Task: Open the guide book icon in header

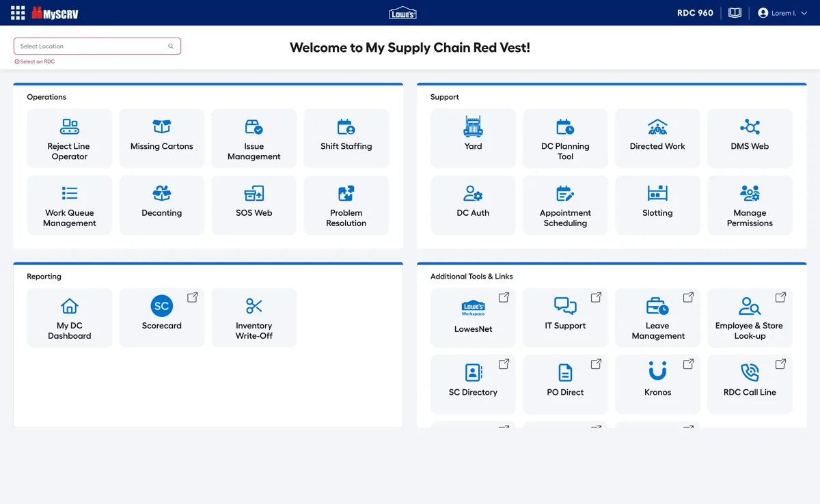Action: tap(735, 13)
